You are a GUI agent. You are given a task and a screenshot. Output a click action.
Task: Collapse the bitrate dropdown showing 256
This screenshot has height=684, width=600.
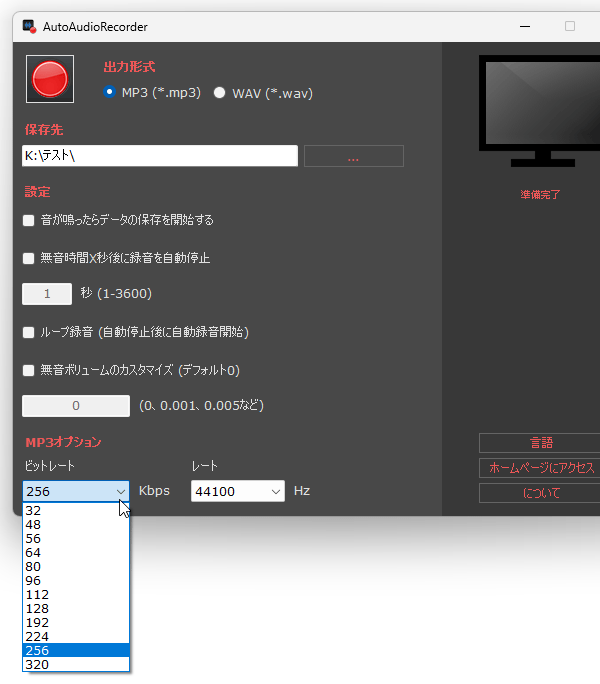click(x=76, y=491)
